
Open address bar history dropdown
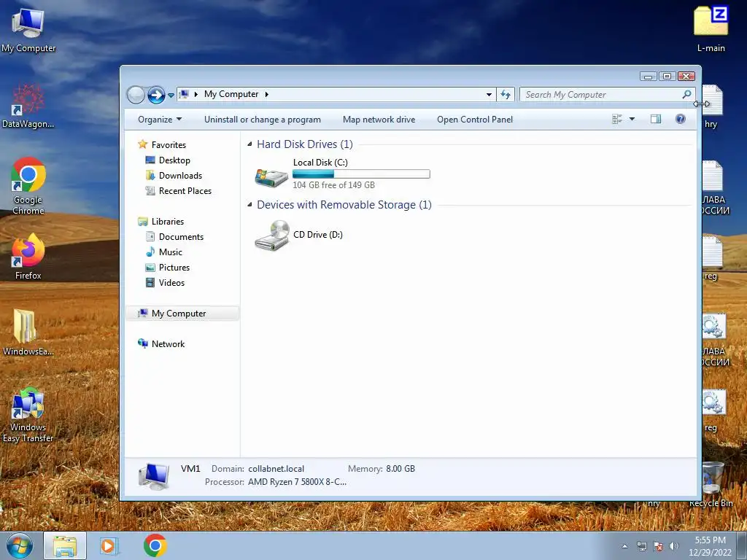(489, 94)
